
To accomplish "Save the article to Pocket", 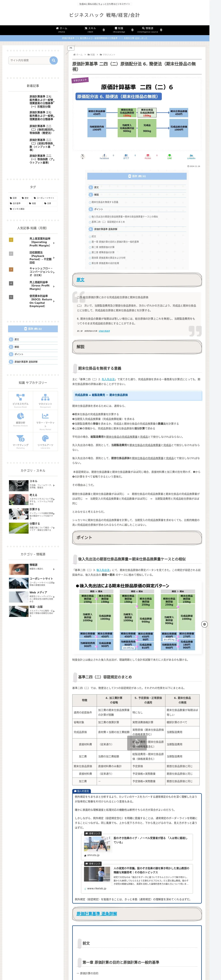I will tap(148, 156).
